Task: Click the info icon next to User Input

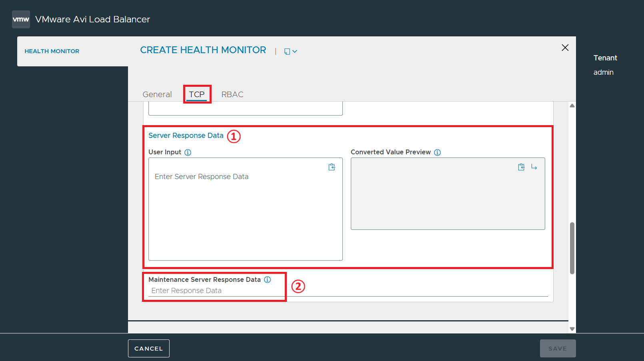Action: click(x=188, y=152)
